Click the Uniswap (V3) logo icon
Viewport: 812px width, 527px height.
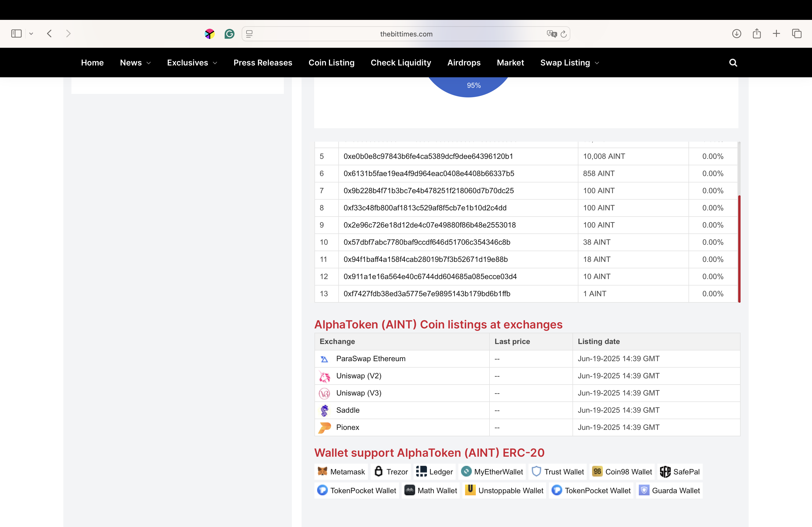click(x=324, y=393)
